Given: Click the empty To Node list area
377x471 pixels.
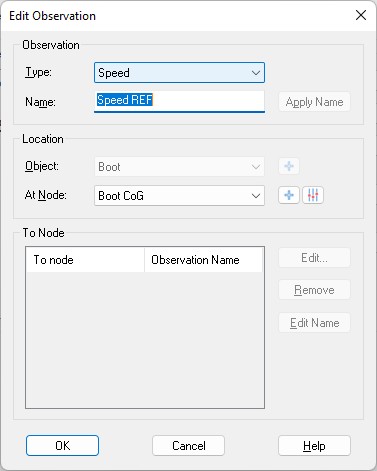Looking at the screenshot, I should (145, 339).
